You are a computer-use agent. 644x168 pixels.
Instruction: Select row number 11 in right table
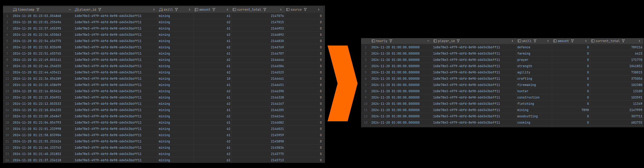[x=366, y=110]
